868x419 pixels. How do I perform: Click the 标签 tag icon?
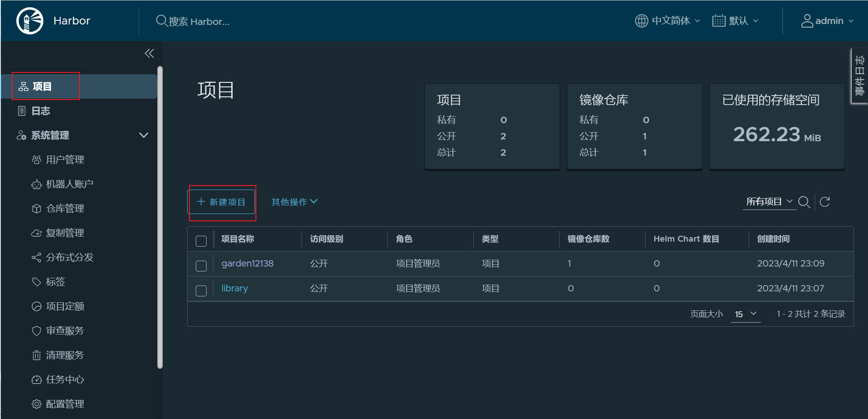[37, 282]
